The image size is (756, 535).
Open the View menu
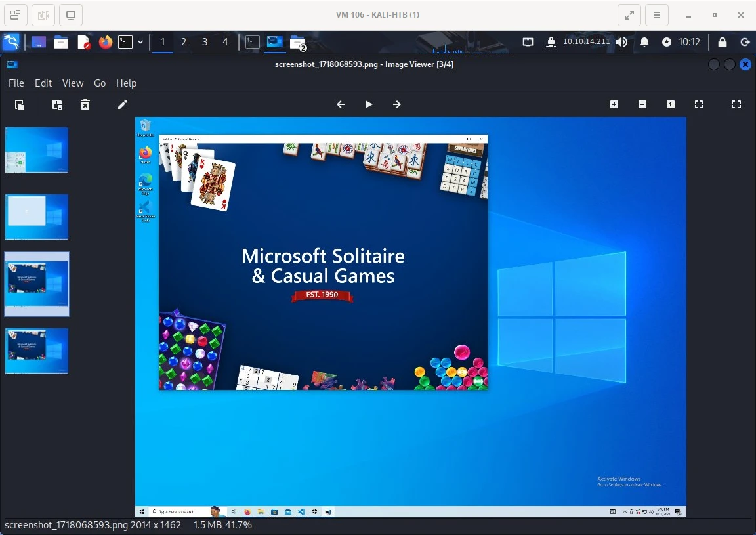coord(73,83)
